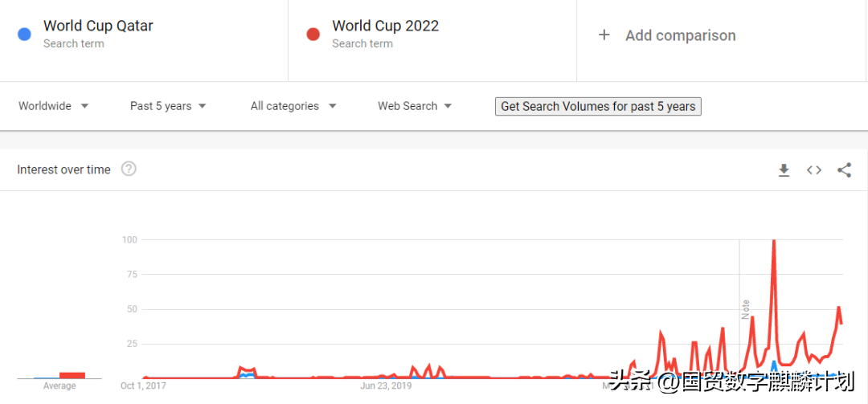Download the Interest over time chart data

pyautogui.click(x=784, y=170)
